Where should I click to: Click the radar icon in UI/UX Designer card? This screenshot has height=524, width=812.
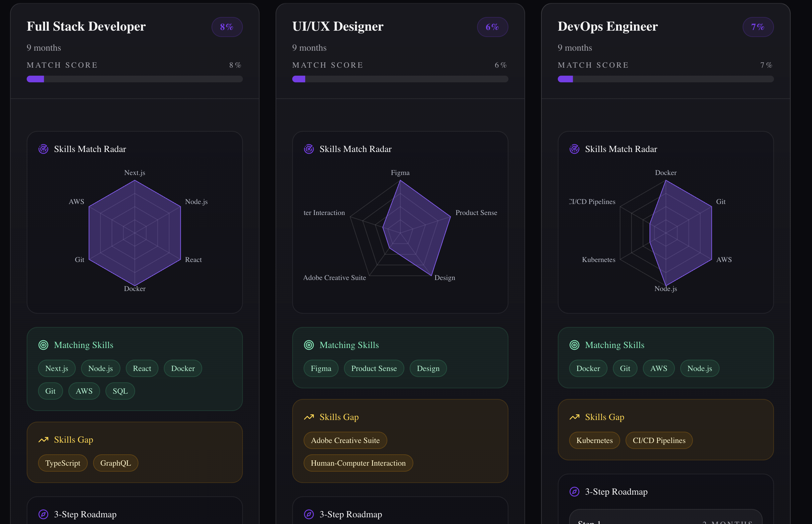tap(309, 149)
